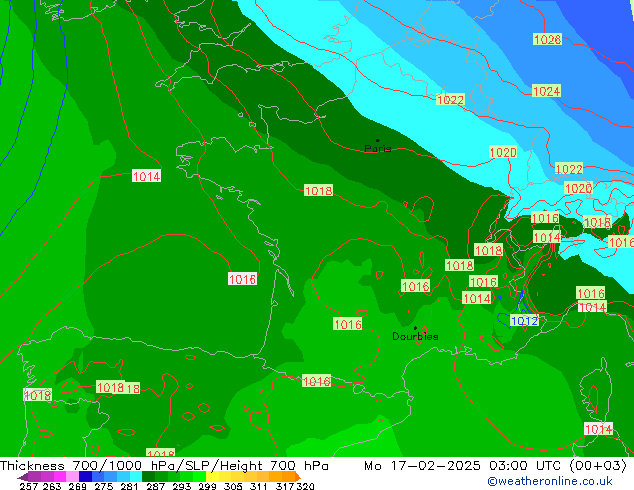Click the brightest green legend swatch
Image resolution: width=634 pixels, height=490 pixels.
[199, 476]
